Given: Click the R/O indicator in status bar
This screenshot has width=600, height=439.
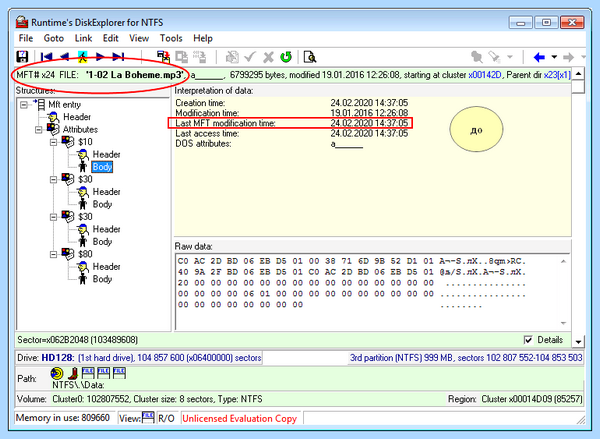Looking at the screenshot, I should (x=166, y=418).
